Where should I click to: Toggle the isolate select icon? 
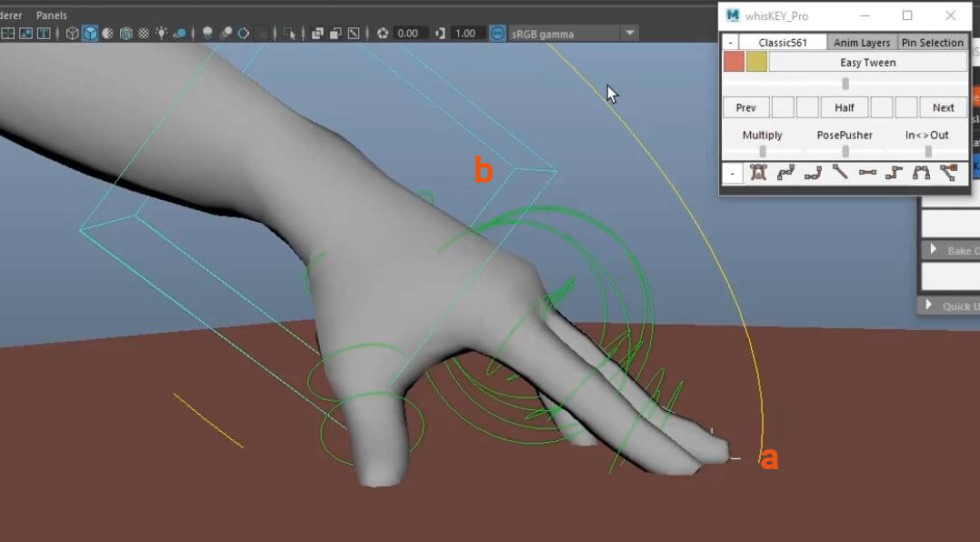point(290,34)
